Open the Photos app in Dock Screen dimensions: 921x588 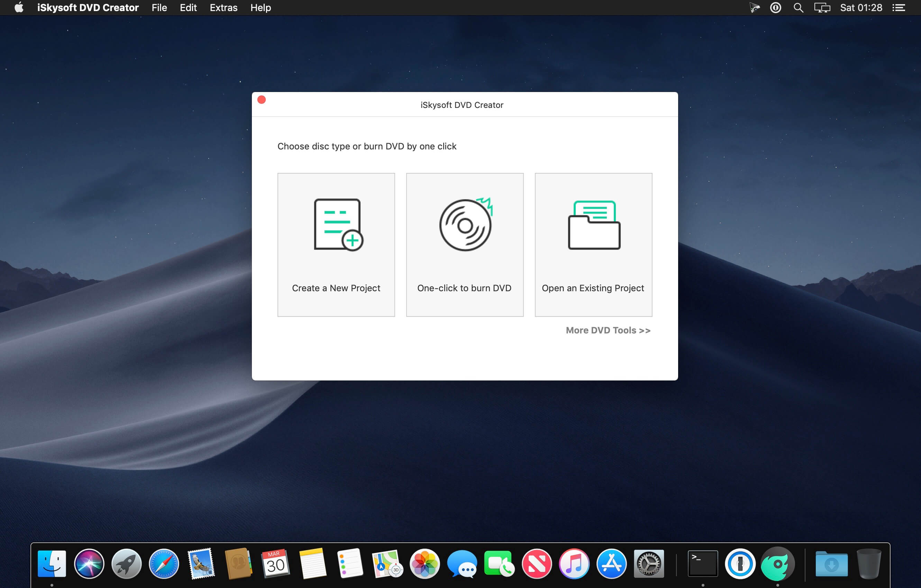[425, 563]
